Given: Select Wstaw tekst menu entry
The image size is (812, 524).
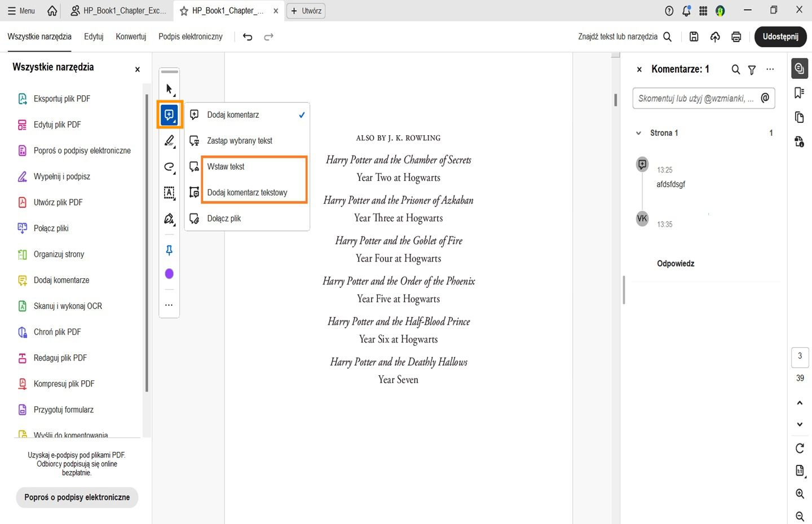Looking at the screenshot, I should pyautogui.click(x=247, y=167).
